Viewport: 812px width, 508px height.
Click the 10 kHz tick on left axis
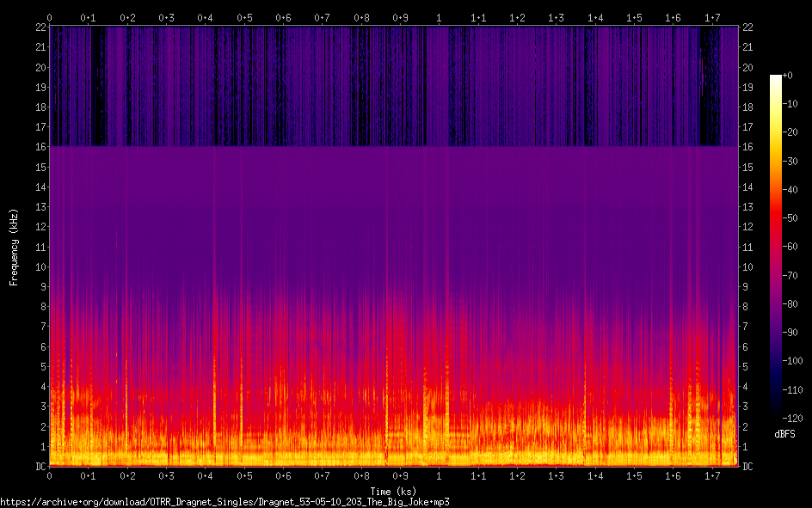click(x=40, y=267)
